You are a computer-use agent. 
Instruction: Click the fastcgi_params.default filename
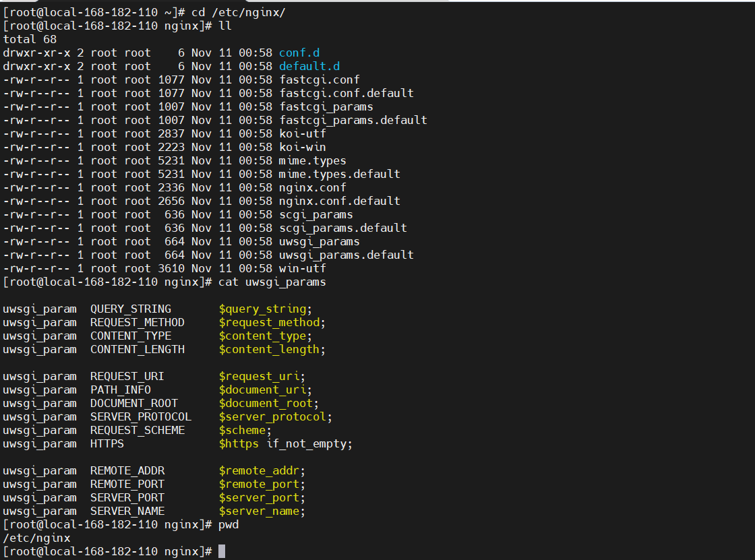click(353, 121)
